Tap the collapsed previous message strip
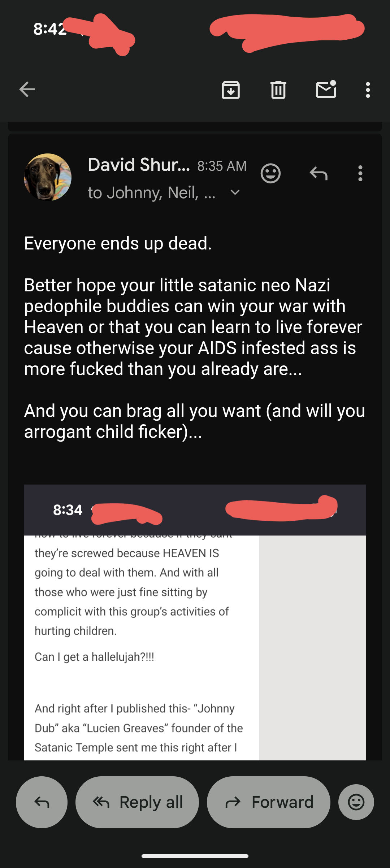Viewport: 390px width, 868px height. pos(195,126)
